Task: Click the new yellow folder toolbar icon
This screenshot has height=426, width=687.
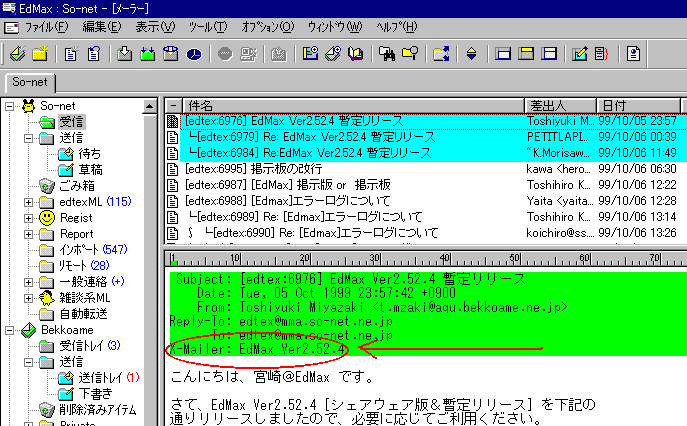Action: click(40, 54)
